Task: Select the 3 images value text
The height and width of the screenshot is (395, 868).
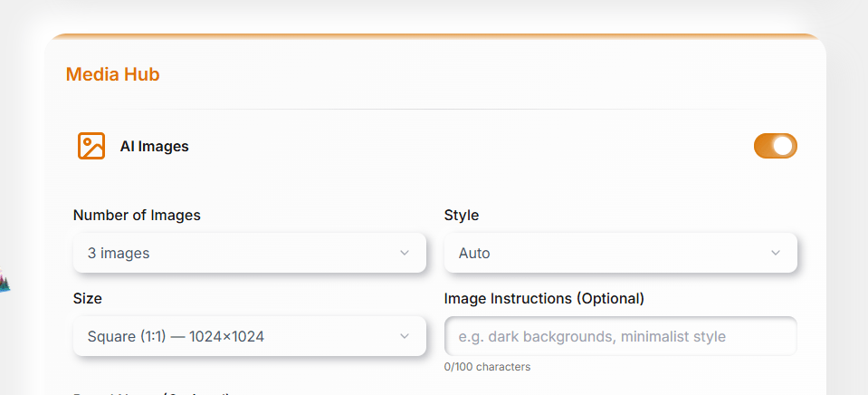Action: [119, 253]
